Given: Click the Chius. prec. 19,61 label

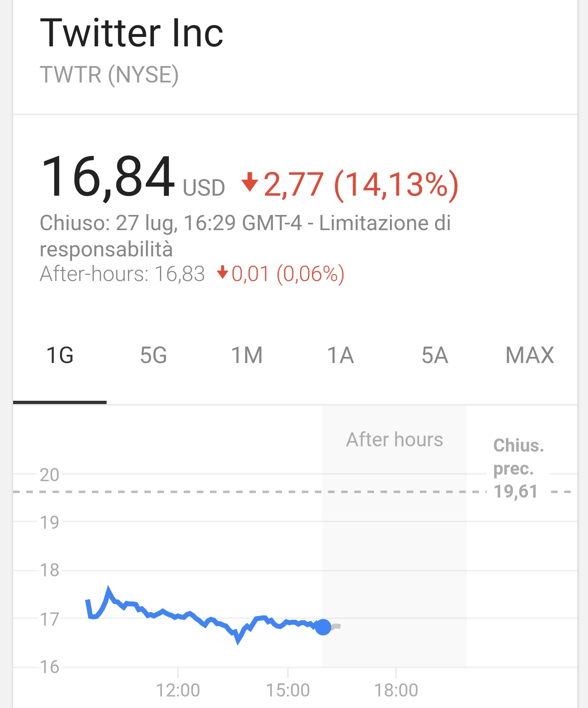Looking at the screenshot, I should [518, 468].
